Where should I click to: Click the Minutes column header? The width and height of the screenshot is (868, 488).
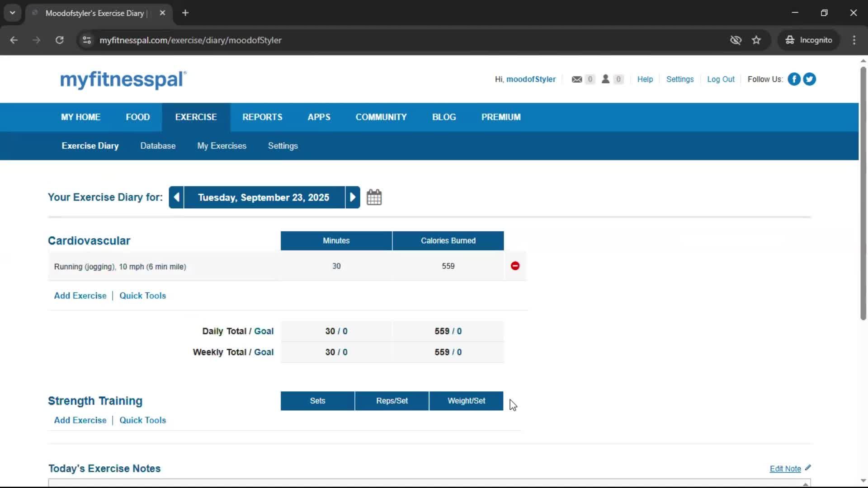[x=336, y=241]
